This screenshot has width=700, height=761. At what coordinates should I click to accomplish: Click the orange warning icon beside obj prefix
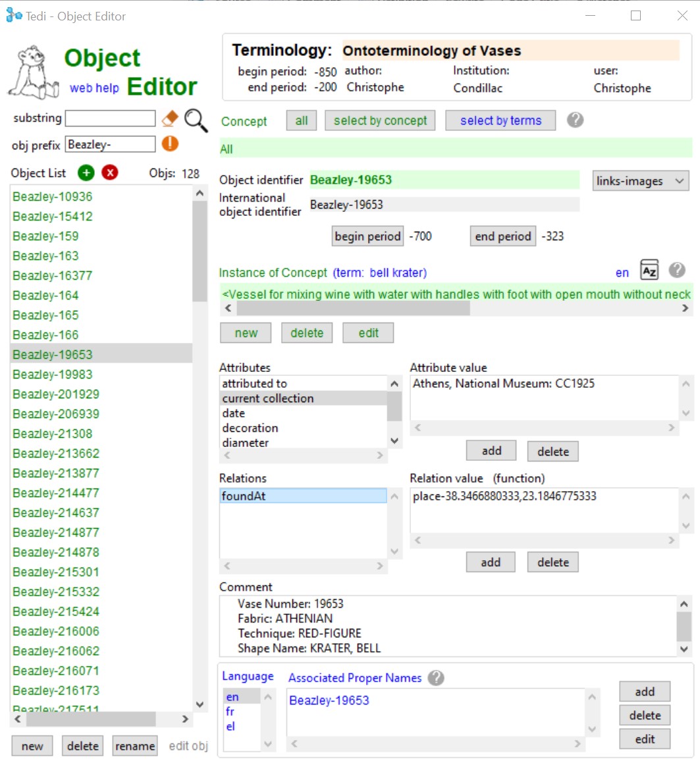pos(170,144)
